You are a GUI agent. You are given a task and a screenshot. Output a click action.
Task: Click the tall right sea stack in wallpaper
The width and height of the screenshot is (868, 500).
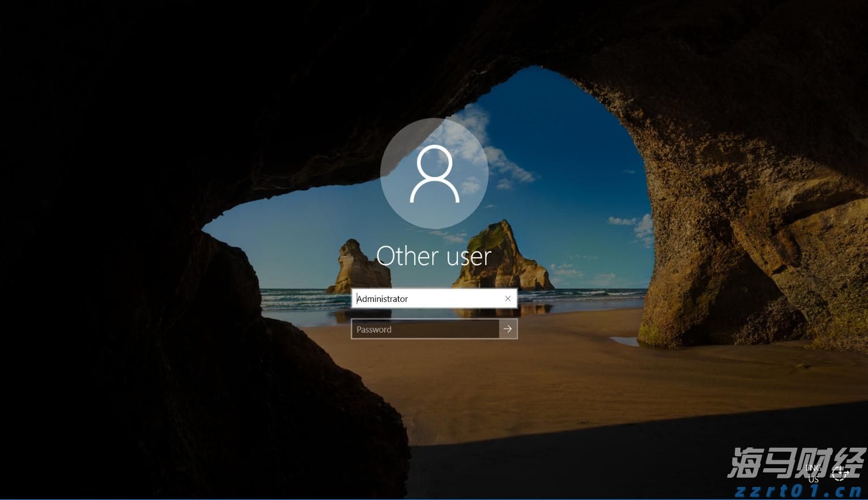point(499,255)
